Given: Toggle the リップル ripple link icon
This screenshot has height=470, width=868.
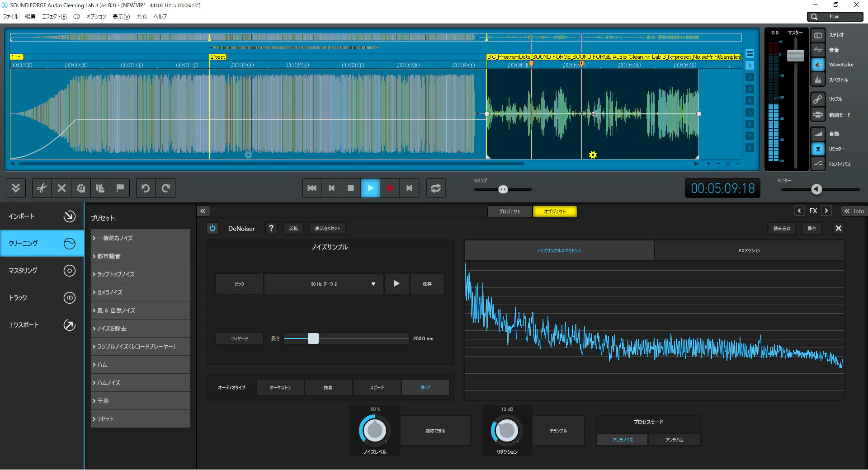Looking at the screenshot, I should click(818, 99).
